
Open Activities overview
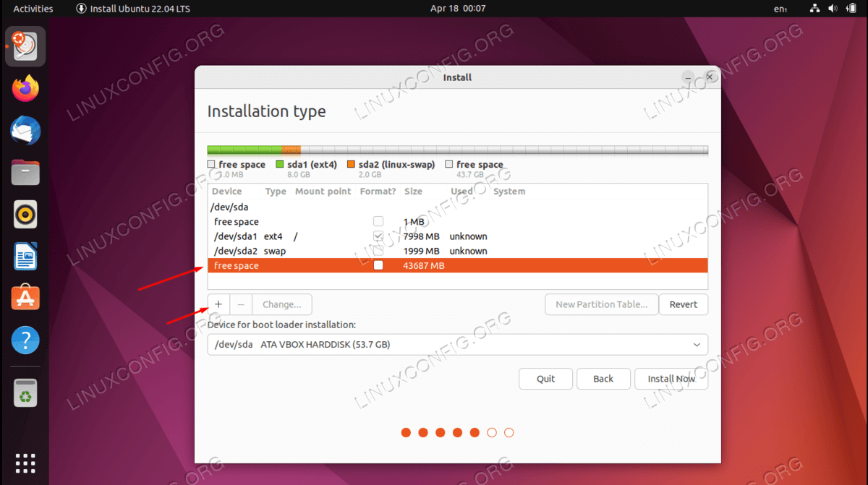point(33,9)
